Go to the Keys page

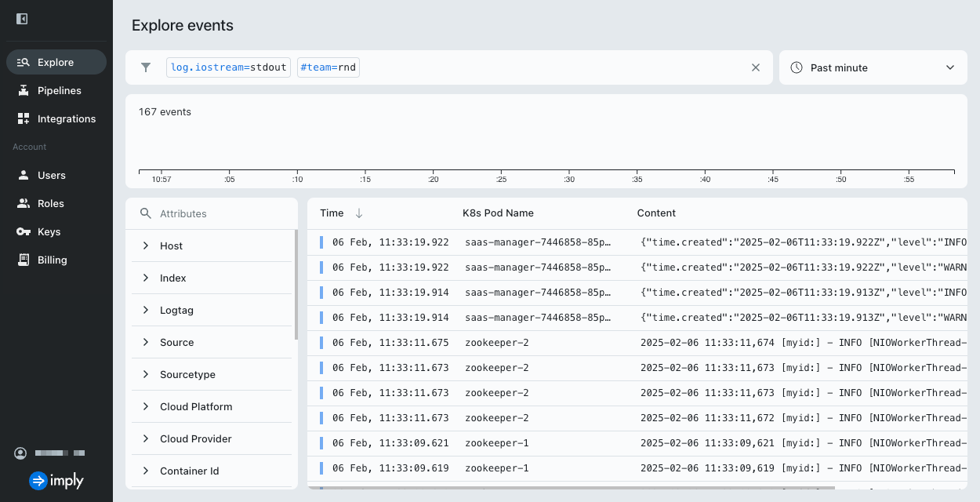click(x=56, y=231)
